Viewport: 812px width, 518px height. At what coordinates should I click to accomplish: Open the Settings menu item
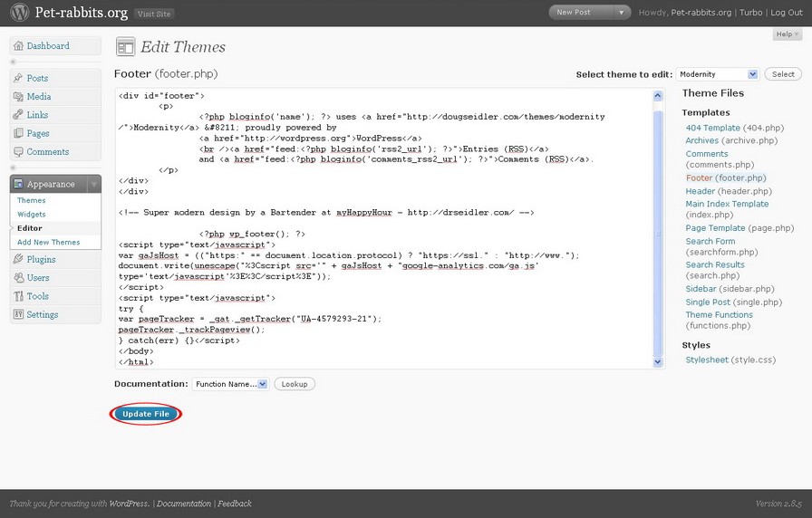[x=43, y=314]
